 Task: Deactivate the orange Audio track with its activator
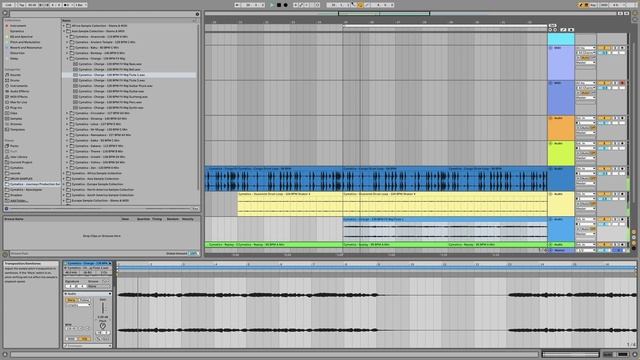point(604,118)
